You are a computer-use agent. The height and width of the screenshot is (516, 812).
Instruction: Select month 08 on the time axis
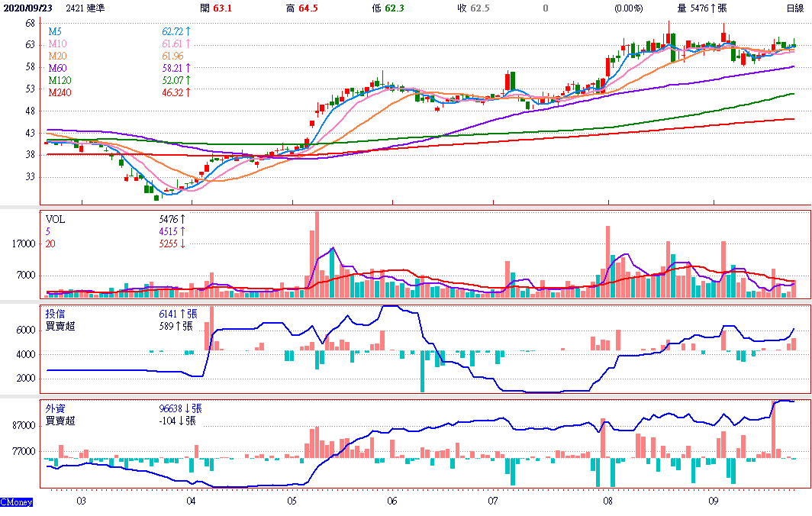(x=607, y=501)
